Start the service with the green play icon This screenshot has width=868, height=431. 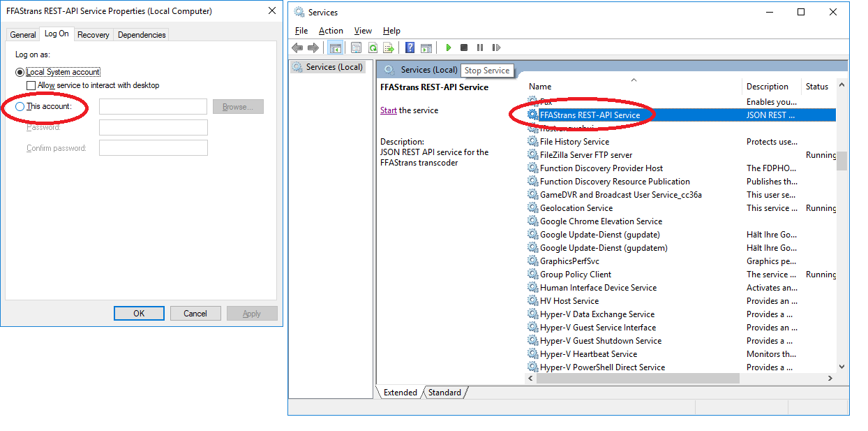click(449, 48)
